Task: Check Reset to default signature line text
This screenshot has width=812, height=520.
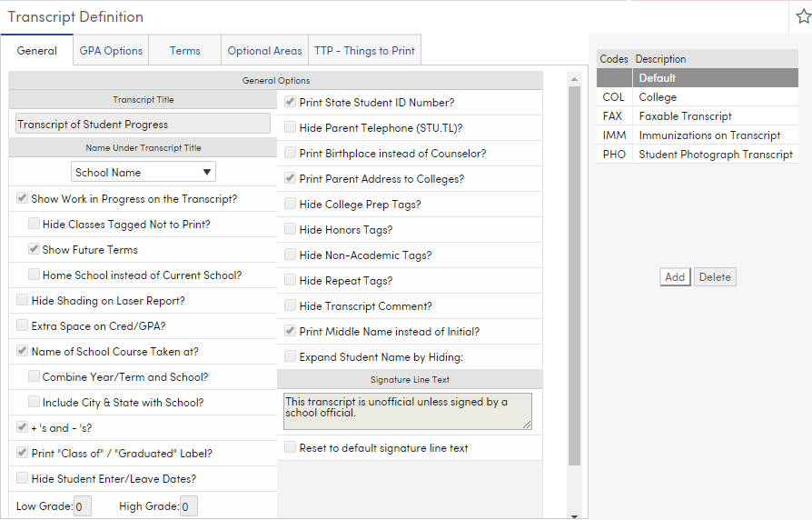Action: [x=290, y=447]
